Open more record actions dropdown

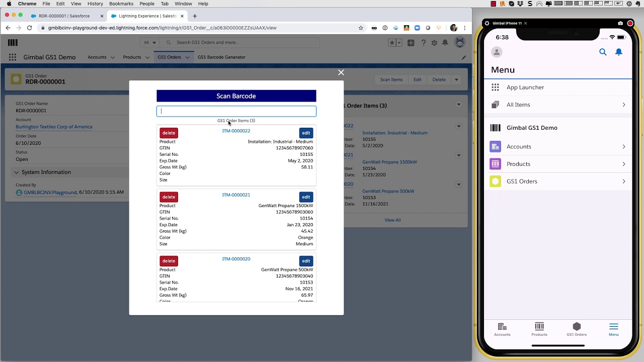[456, 79]
